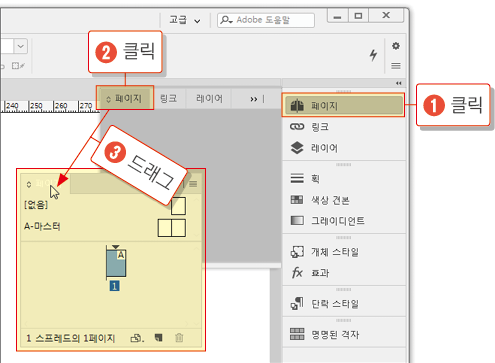Close the application window
Viewport: 495px width, 363px height.
click(386, 15)
